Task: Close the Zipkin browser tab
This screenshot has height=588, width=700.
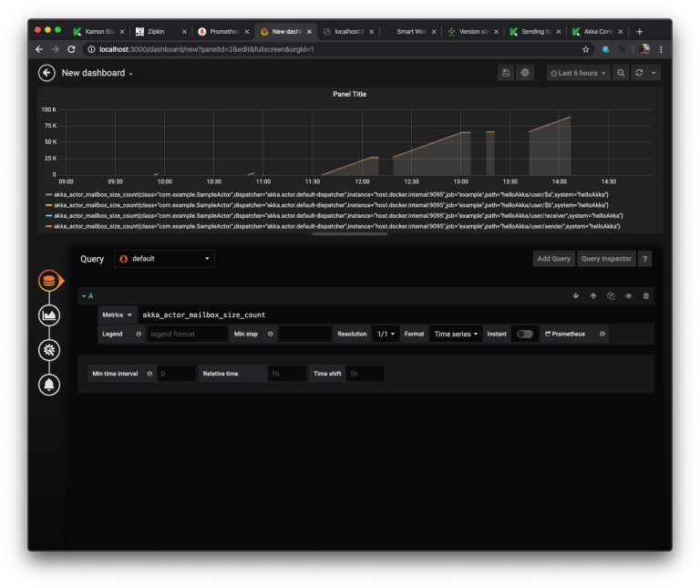Action: click(x=184, y=32)
